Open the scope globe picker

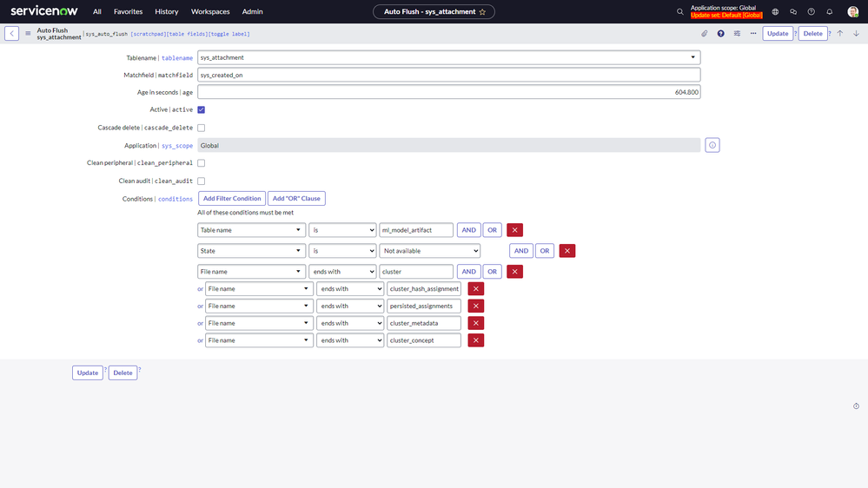775,11
